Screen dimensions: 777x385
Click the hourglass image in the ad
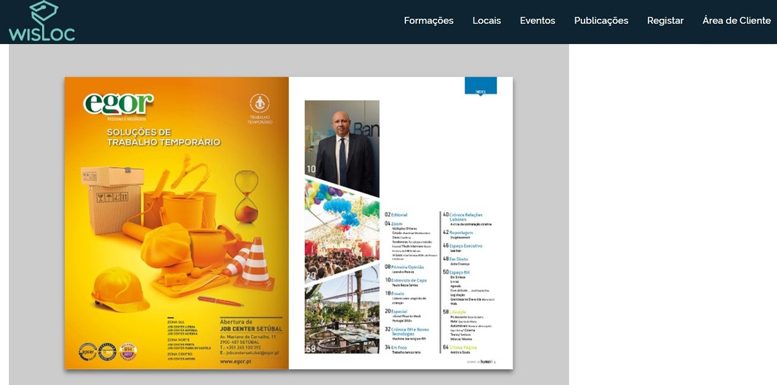pyautogui.click(x=246, y=196)
